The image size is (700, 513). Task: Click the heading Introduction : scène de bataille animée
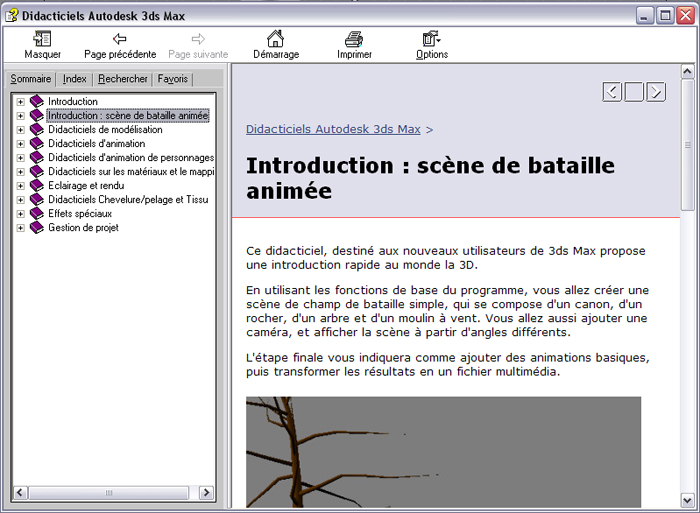(430, 178)
